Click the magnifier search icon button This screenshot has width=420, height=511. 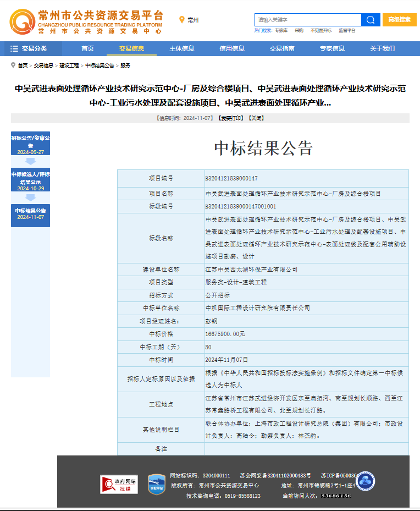click(371, 20)
